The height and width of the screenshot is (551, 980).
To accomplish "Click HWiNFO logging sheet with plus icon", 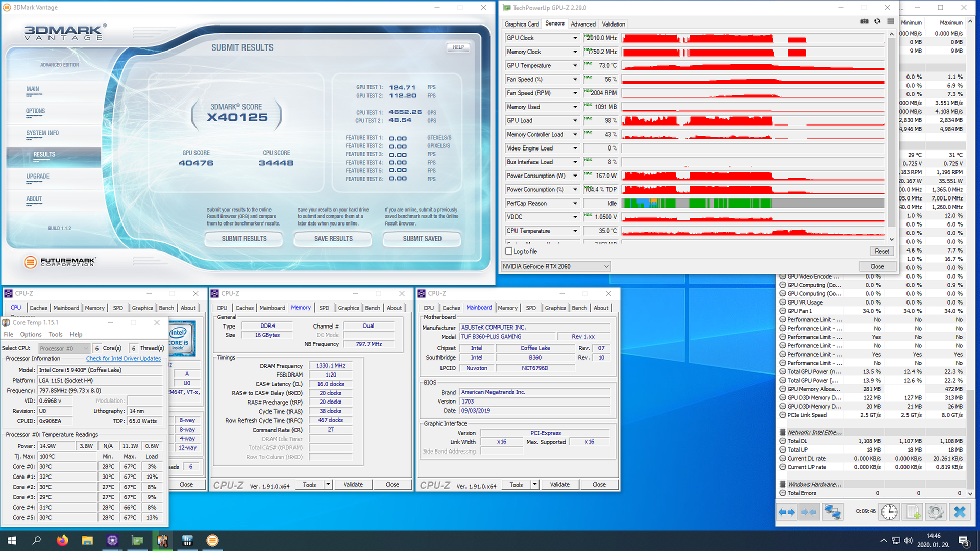I will coord(913,512).
